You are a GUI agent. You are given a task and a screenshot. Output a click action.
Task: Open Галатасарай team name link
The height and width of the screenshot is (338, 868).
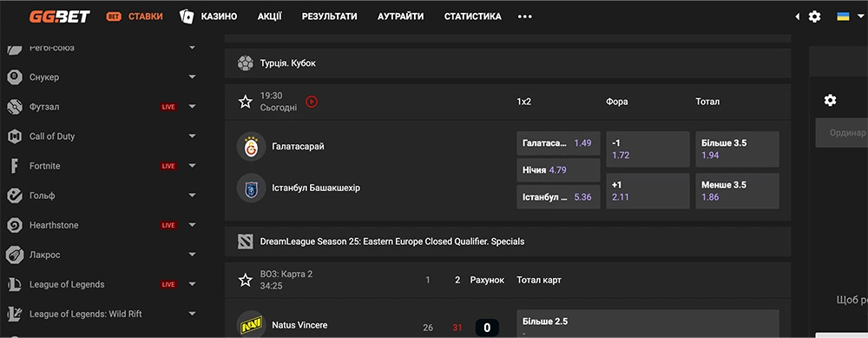(x=298, y=147)
